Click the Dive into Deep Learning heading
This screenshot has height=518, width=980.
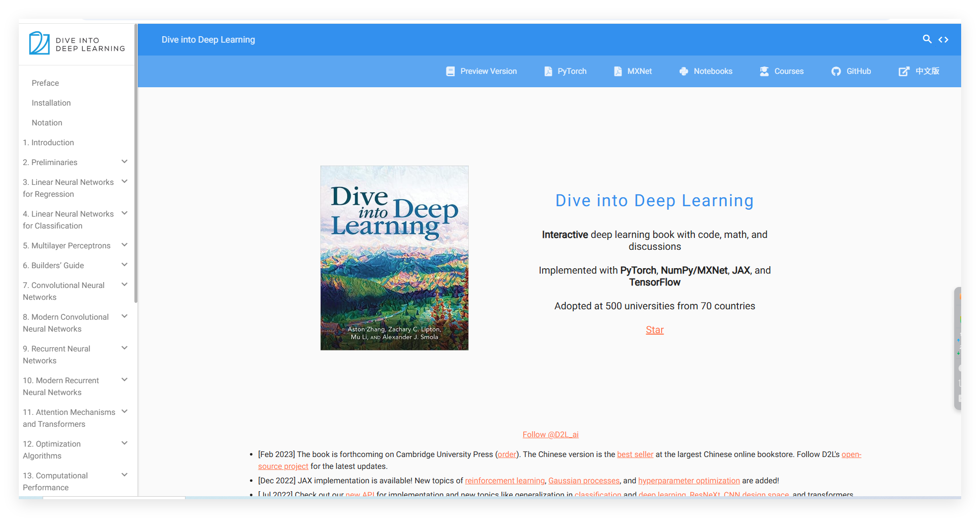pyautogui.click(x=655, y=200)
